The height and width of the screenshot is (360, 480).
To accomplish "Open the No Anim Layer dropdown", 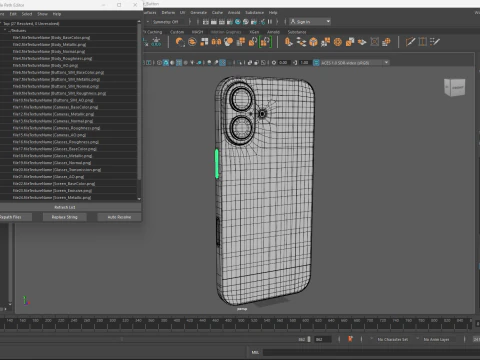I will tap(436, 339).
